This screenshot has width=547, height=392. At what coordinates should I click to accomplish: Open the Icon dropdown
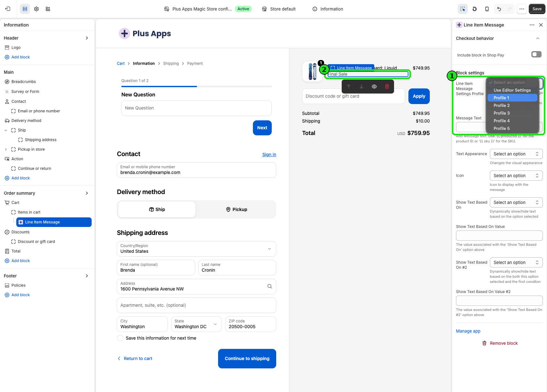(x=516, y=176)
